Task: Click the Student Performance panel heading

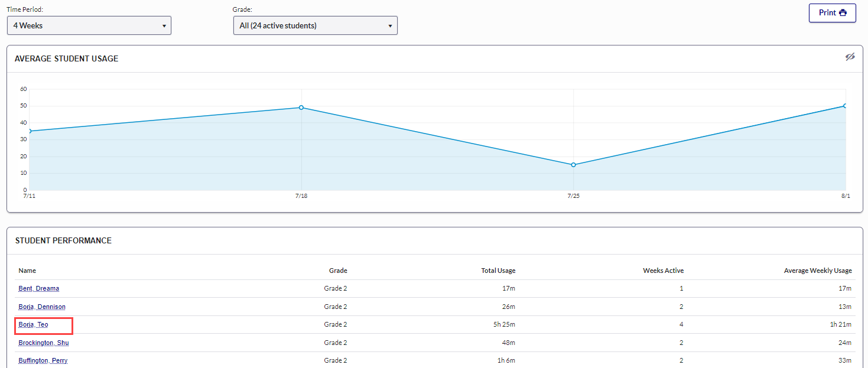Action: coord(63,240)
